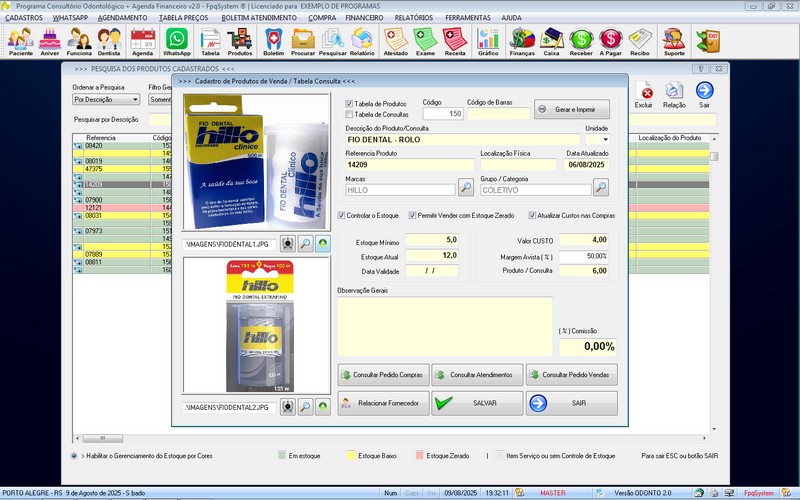Search Grupo / Categoria with magnifier button
Viewport: 800px width, 500px height.
coord(601,187)
